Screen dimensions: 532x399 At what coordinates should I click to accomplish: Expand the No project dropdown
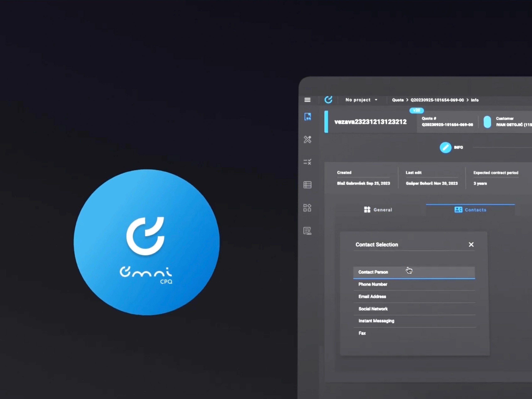click(x=361, y=100)
